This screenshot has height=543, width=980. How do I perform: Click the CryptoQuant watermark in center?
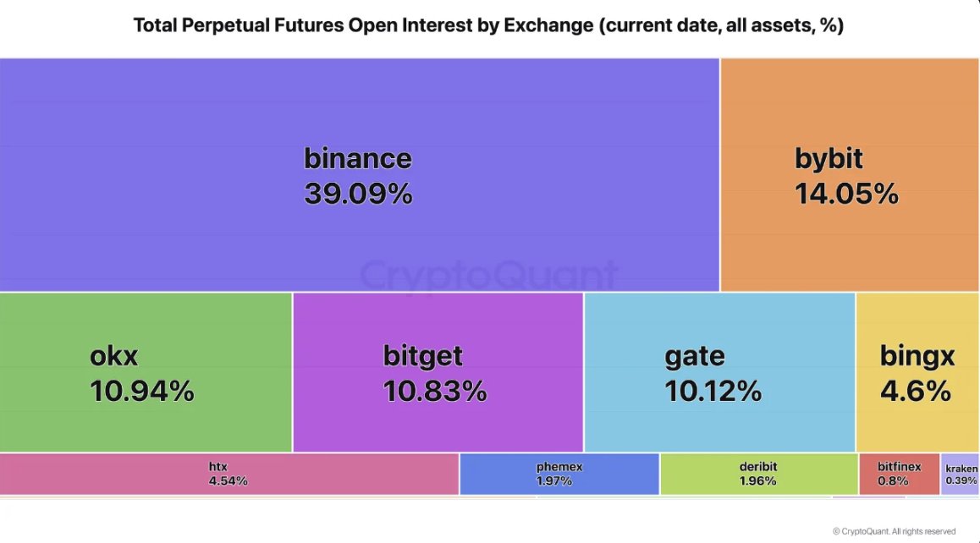pos(489,275)
